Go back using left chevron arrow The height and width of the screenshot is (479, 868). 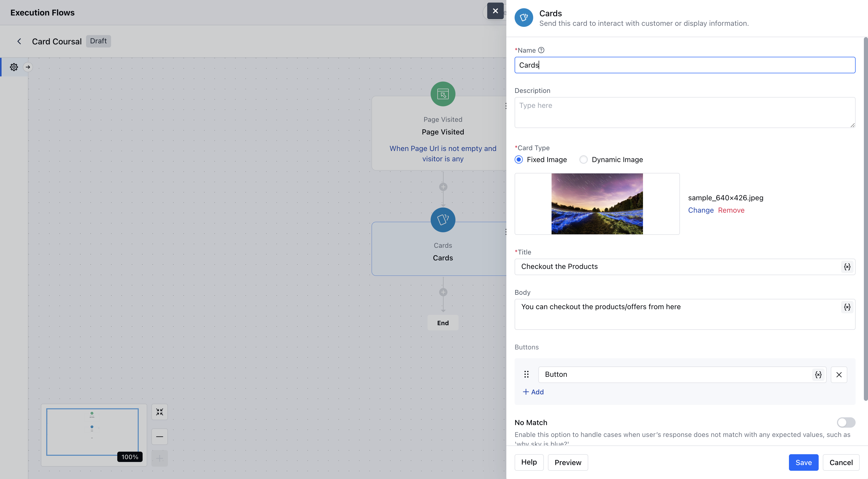pos(19,41)
